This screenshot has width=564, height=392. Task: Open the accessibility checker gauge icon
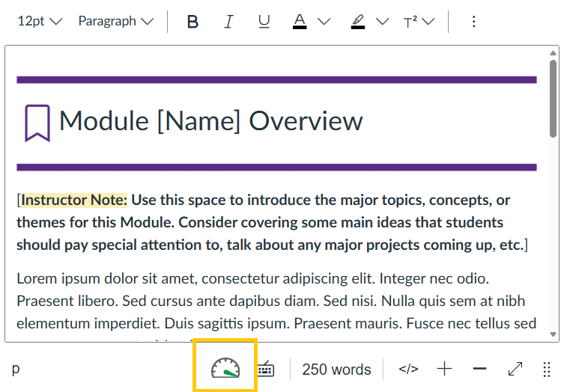click(x=225, y=368)
